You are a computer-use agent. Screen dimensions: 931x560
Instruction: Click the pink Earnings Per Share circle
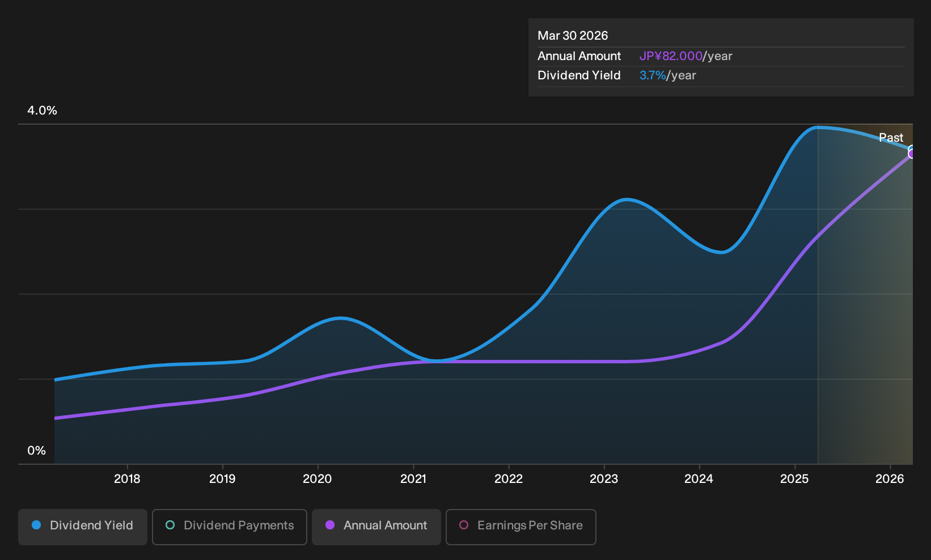coord(464,525)
